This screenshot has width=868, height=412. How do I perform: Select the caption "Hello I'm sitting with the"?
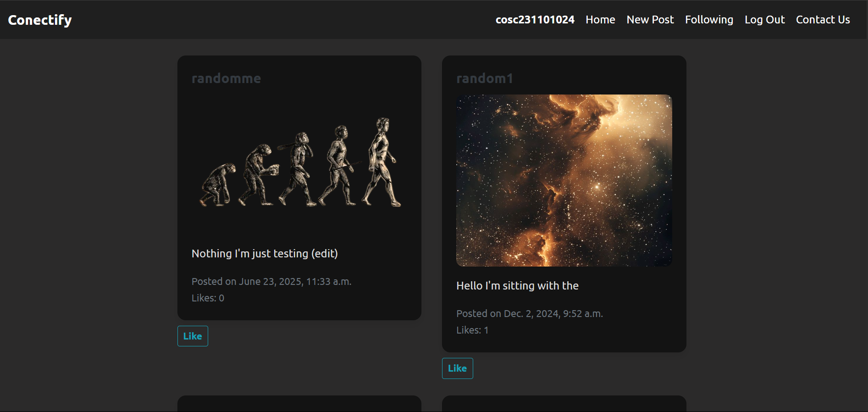click(x=517, y=286)
